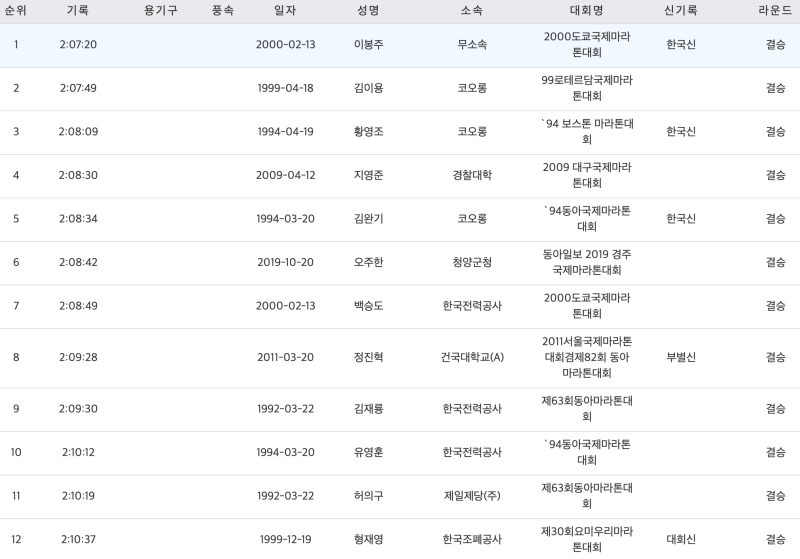Viewport: 800px width, 559px height.
Task: Click the 일자 column header
Action: 285,10
